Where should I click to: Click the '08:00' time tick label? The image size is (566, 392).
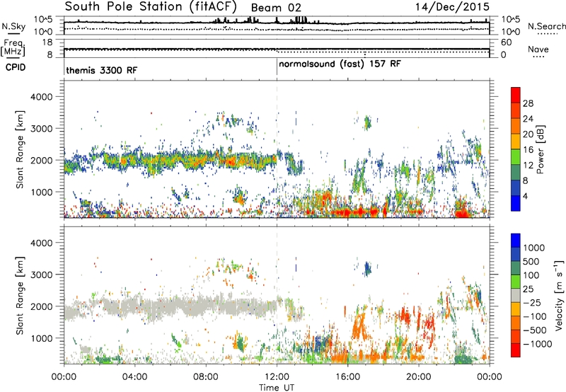206,377
